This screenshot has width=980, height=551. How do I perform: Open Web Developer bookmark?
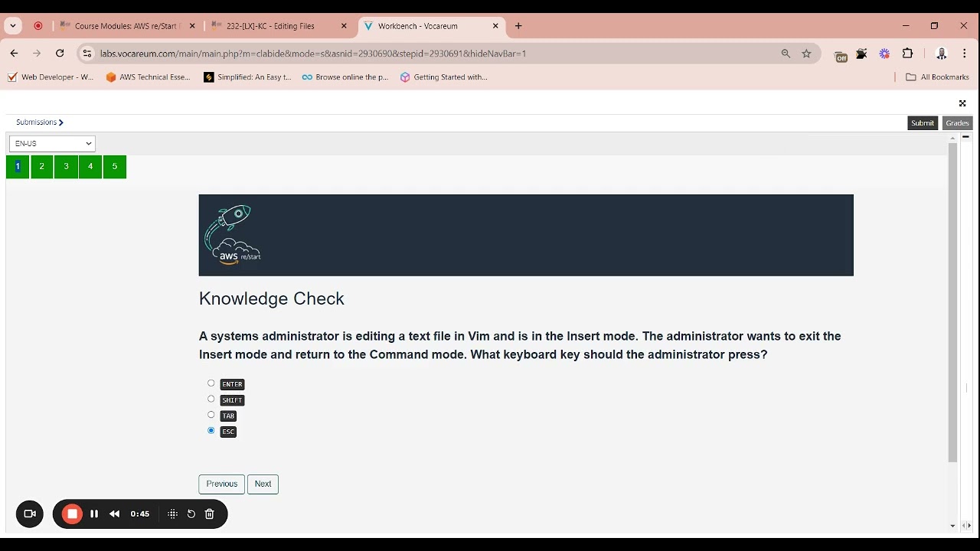50,77
